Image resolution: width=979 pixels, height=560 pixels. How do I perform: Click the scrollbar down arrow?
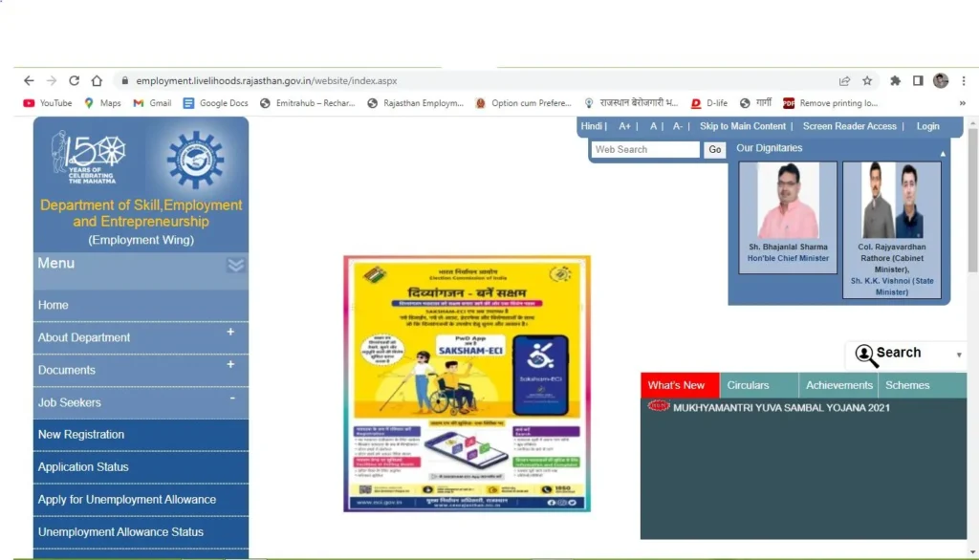pyautogui.click(x=972, y=552)
